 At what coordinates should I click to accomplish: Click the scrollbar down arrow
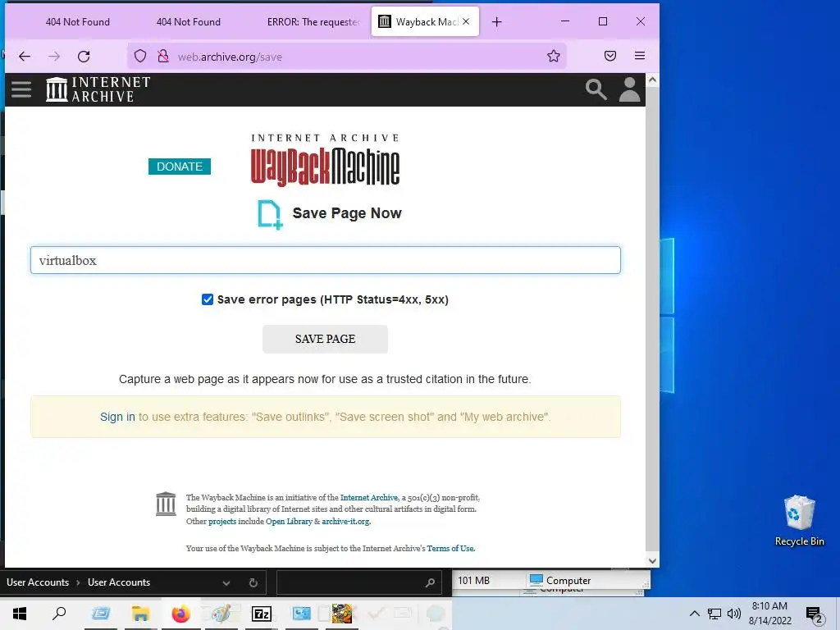pos(652,561)
